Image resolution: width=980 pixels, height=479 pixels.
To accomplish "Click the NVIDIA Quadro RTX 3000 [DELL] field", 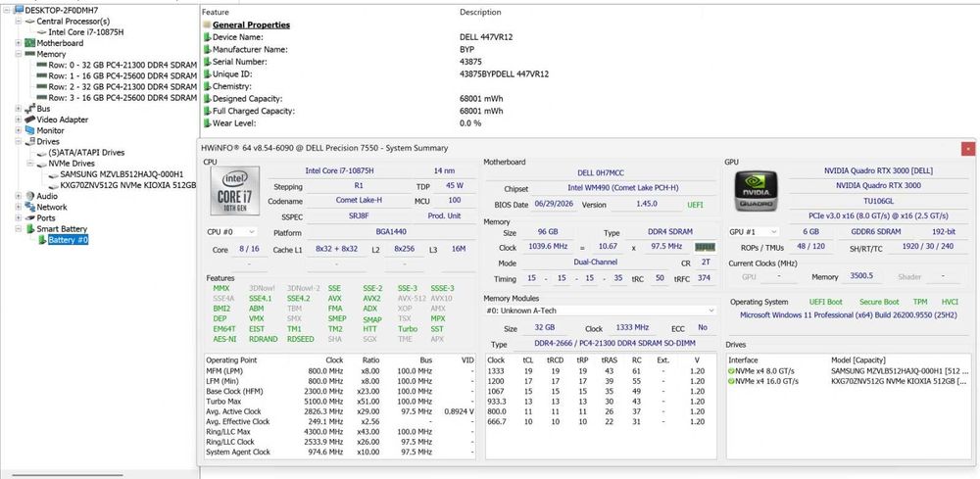I will tap(881, 170).
